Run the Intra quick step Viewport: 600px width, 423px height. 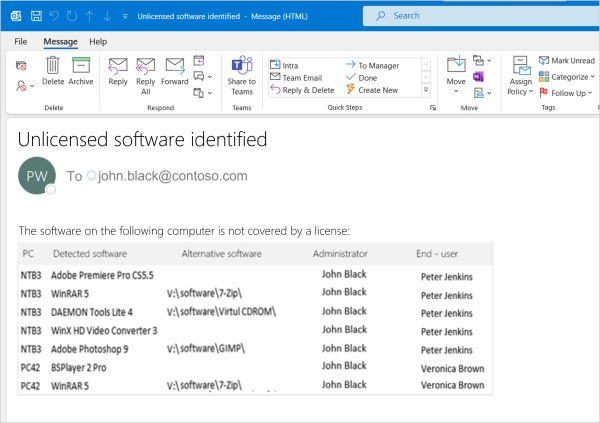click(x=284, y=65)
